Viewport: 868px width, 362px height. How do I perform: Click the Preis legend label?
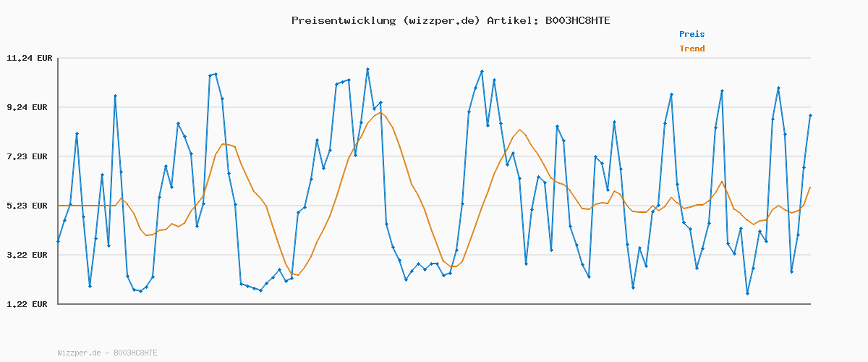click(692, 34)
